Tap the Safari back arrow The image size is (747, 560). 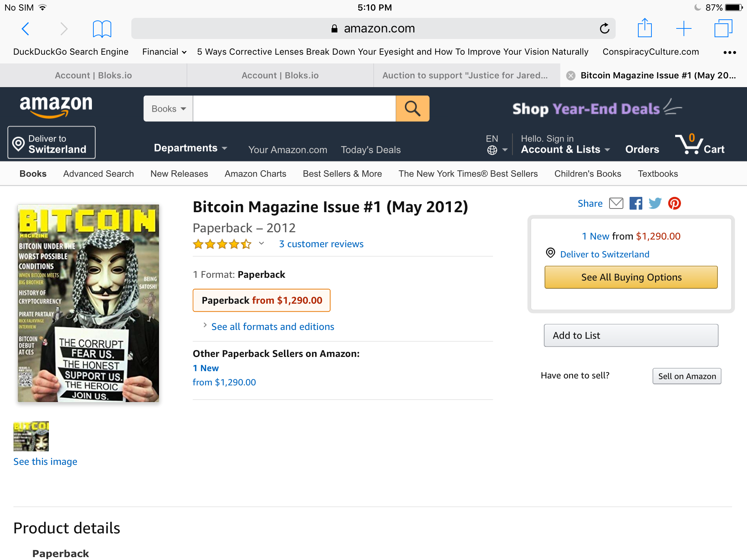pyautogui.click(x=25, y=28)
